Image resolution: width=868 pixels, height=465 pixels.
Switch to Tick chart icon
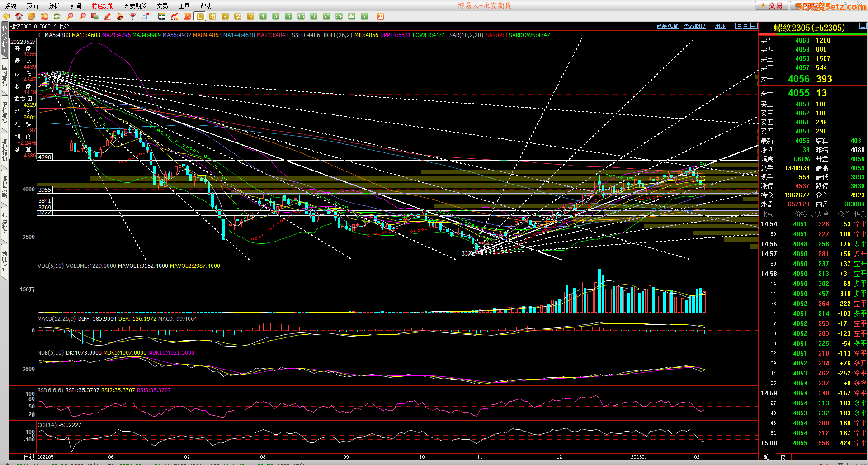187,16
